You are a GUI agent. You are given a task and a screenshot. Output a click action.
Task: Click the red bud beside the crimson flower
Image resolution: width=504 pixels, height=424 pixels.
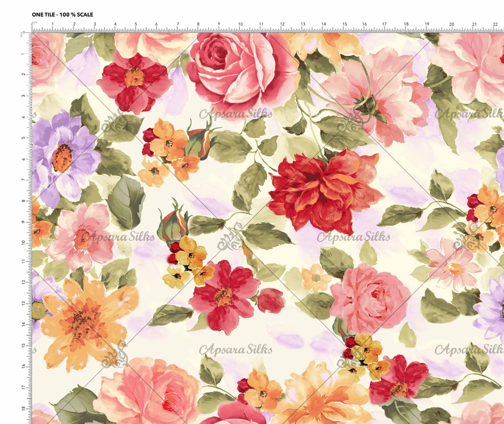pos(271,300)
